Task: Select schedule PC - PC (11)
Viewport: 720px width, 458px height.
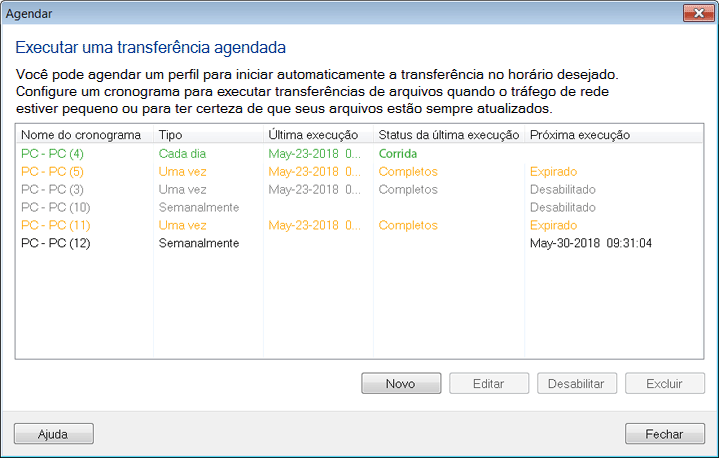Action: [56, 226]
